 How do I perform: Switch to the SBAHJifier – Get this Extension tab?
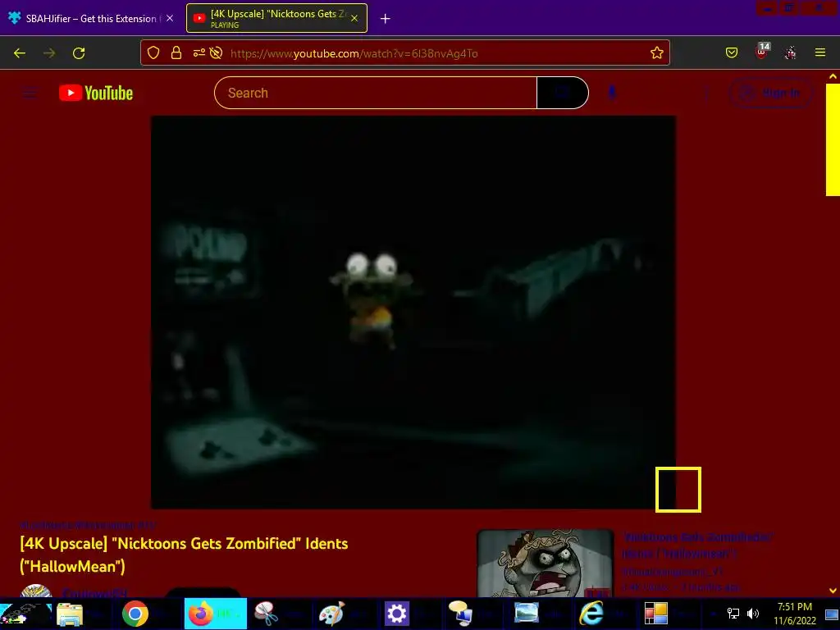click(91, 18)
